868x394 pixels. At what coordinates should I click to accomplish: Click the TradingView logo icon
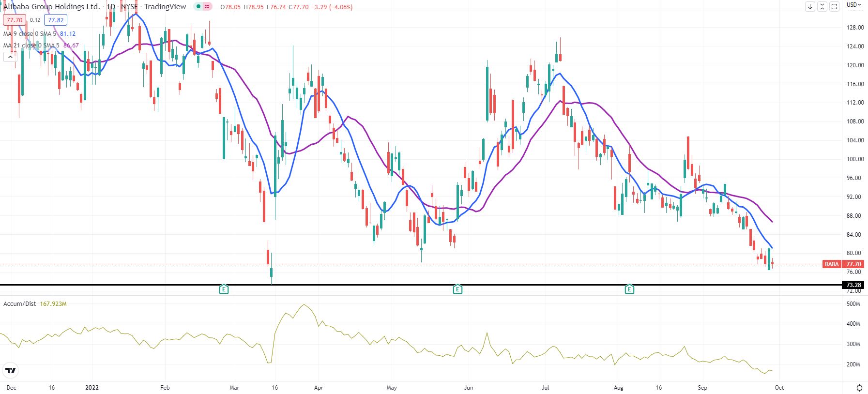point(10,371)
